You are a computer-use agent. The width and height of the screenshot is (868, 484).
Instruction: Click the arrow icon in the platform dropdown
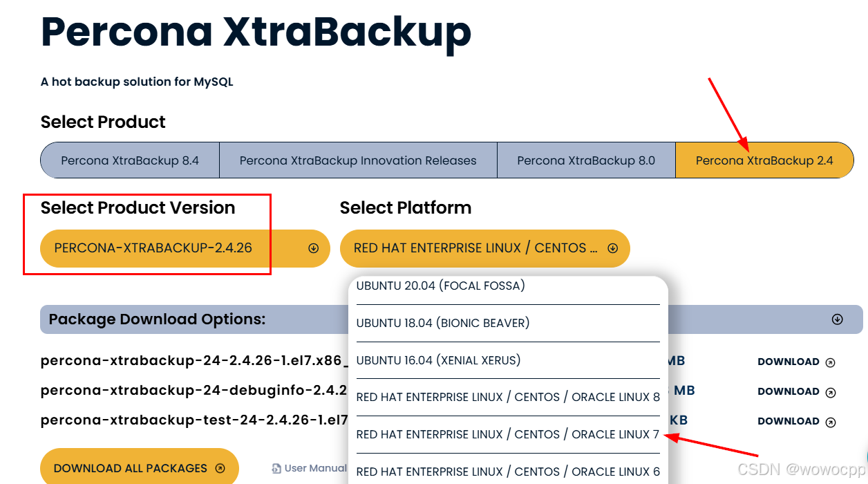coord(612,248)
